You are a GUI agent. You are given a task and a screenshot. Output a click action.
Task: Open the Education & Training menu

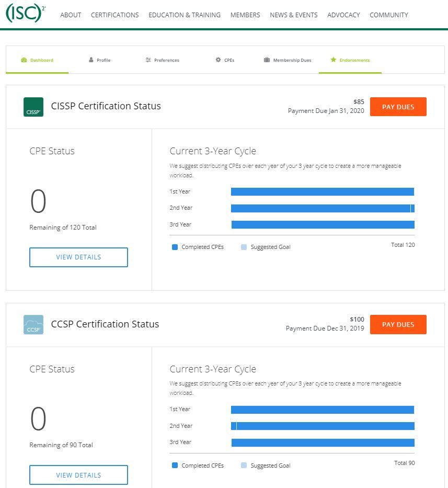click(185, 15)
